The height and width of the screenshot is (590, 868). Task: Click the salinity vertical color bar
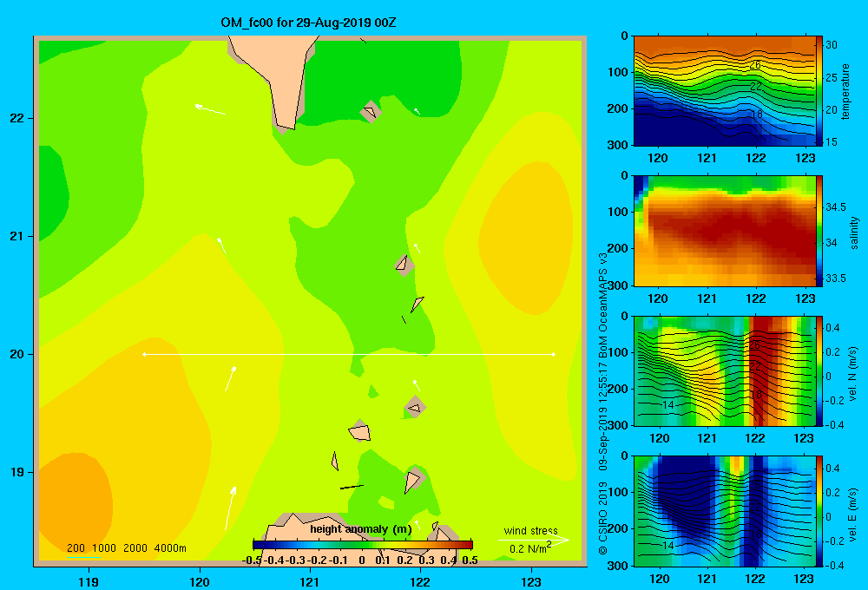(x=819, y=232)
